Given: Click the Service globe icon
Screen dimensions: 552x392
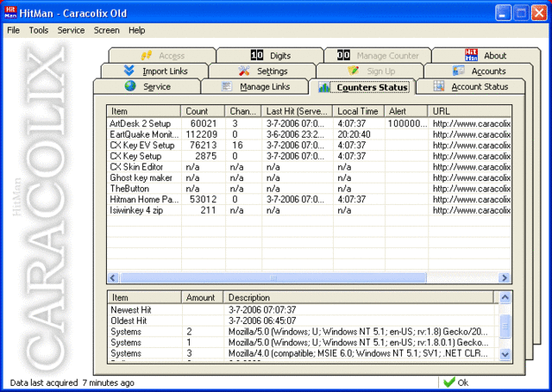Looking at the screenshot, I should (130, 86).
